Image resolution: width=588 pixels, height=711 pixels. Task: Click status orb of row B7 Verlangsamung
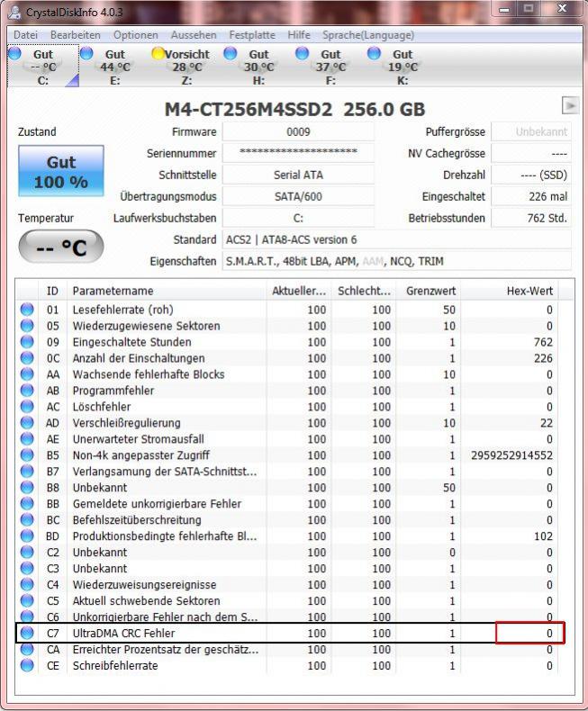coord(27,471)
